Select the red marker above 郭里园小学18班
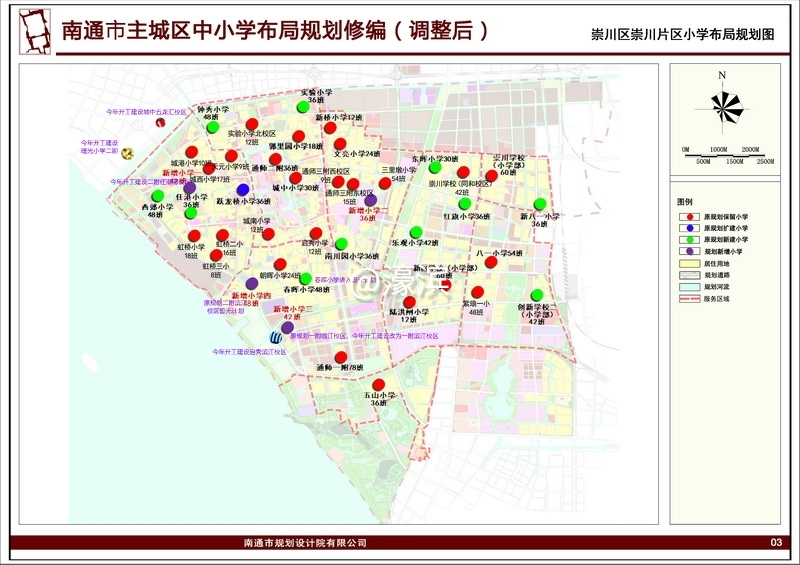Image resolution: width=800 pixels, height=565 pixels. pos(298,136)
